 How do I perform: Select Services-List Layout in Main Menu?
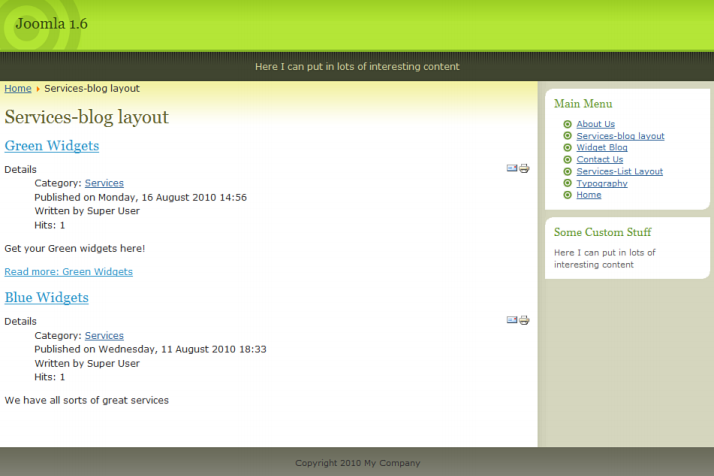(619, 171)
